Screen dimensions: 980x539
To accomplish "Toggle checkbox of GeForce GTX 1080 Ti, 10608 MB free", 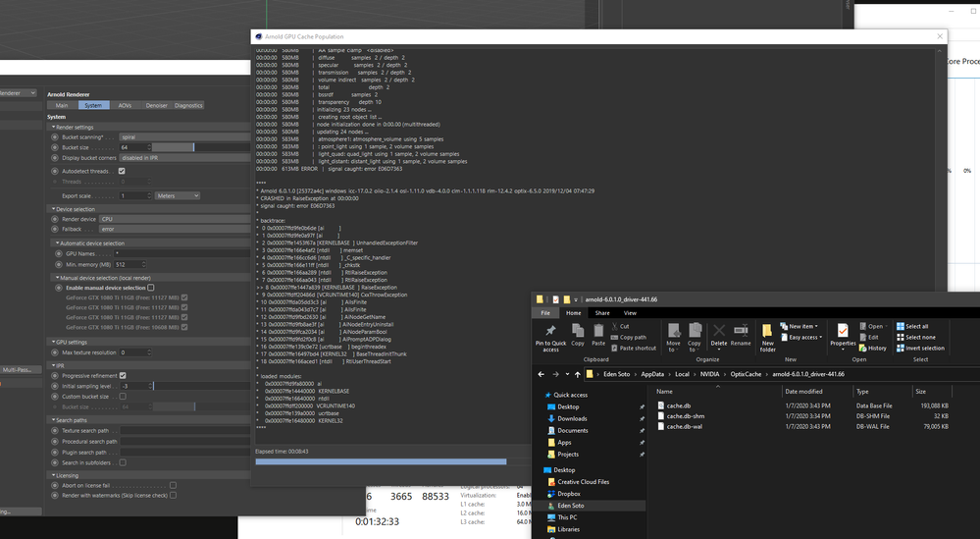I will pos(184,327).
